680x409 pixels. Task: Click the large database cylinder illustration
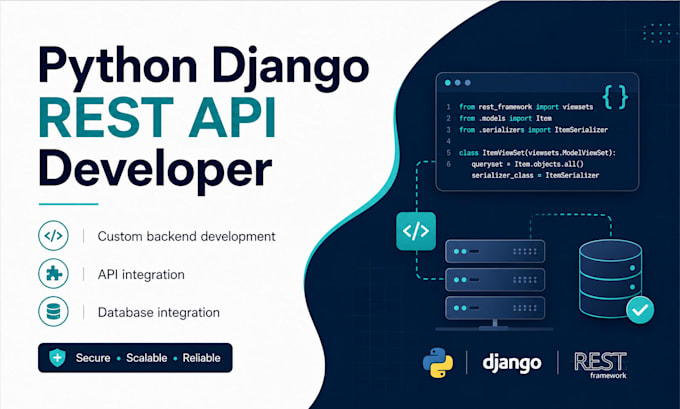point(611,278)
